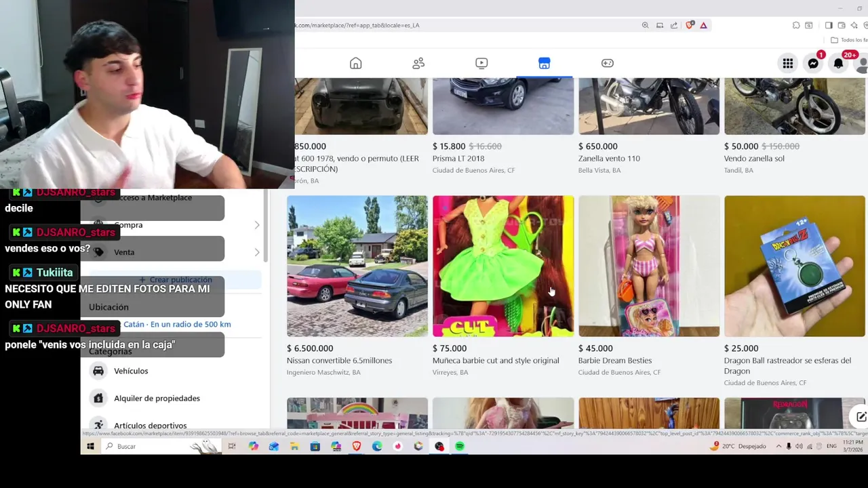Click the 'Crear publicación' button
The width and height of the screenshot is (868, 488).
[x=176, y=280]
